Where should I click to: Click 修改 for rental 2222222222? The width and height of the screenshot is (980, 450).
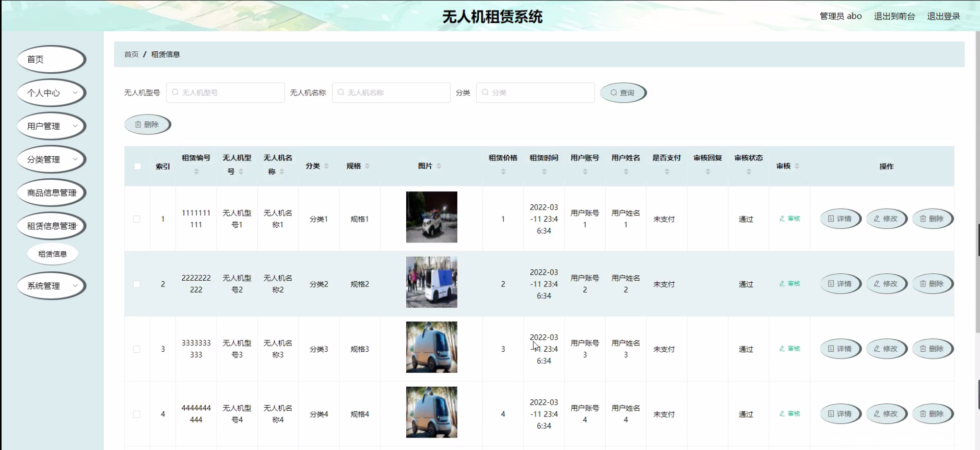tap(886, 284)
